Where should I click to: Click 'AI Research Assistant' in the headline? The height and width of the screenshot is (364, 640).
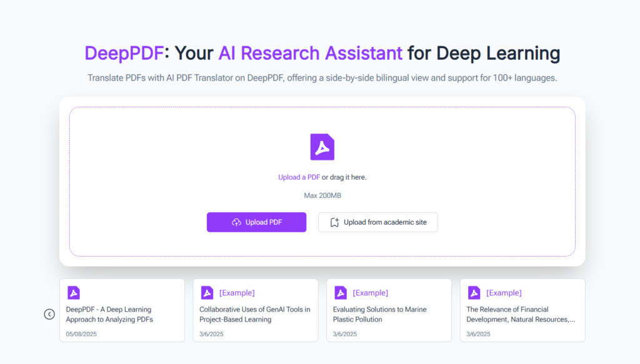coord(310,54)
